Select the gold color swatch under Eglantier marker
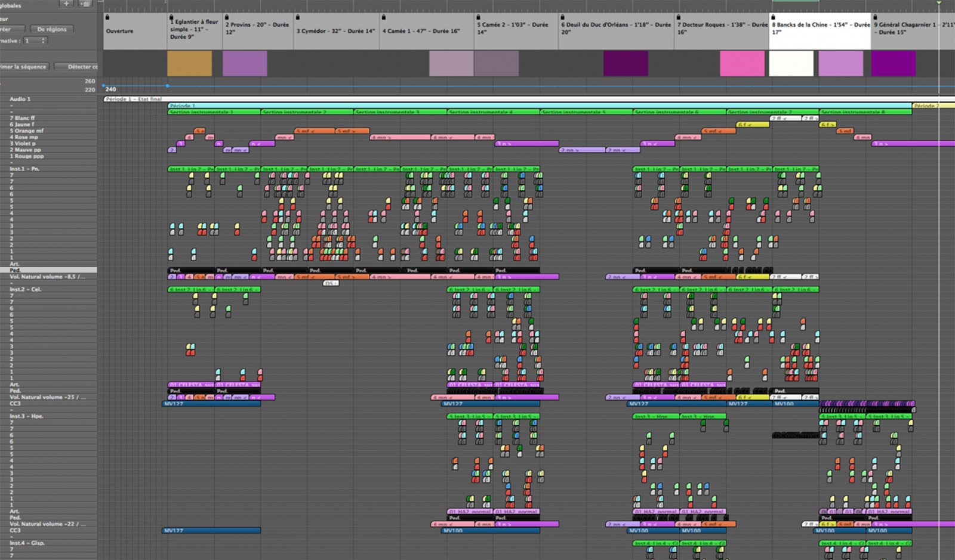The width and height of the screenshot is (955, 560). pyautogui.click(x=189, y=63)
